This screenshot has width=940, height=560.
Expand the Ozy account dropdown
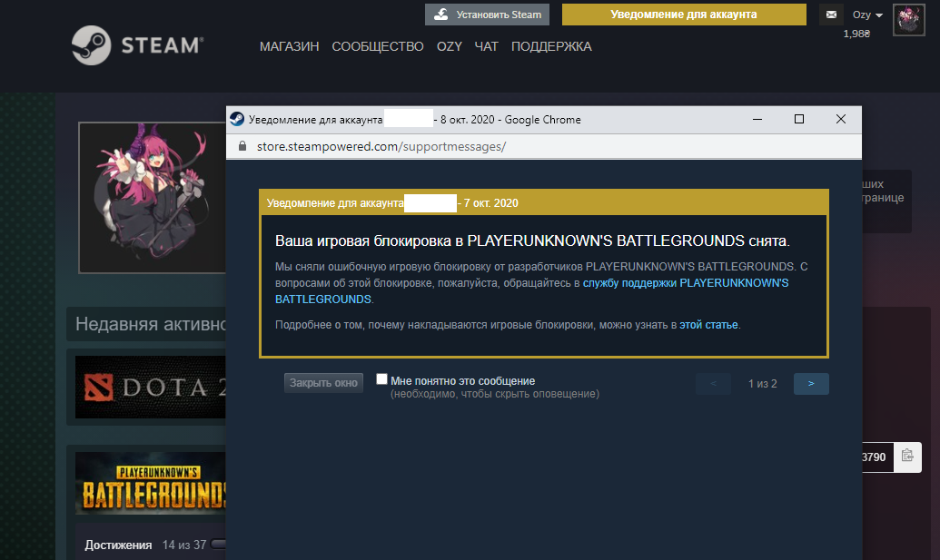pos(867,15)
